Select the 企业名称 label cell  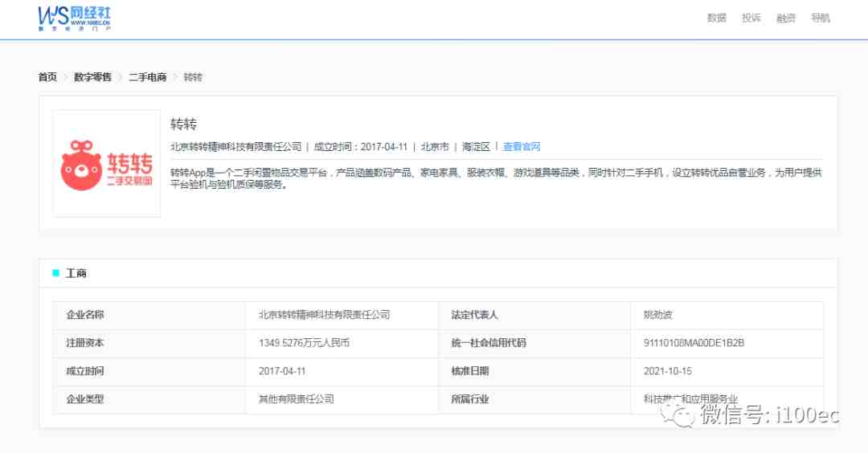[x=149, y=316]
